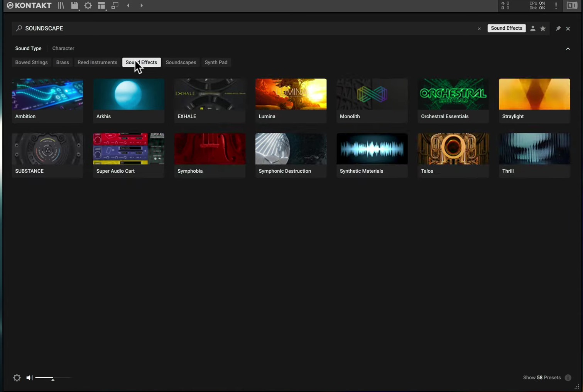Screen dimensions: 583x392
Task: Click the Kontakt logo at top left
Action: point(29,5)
